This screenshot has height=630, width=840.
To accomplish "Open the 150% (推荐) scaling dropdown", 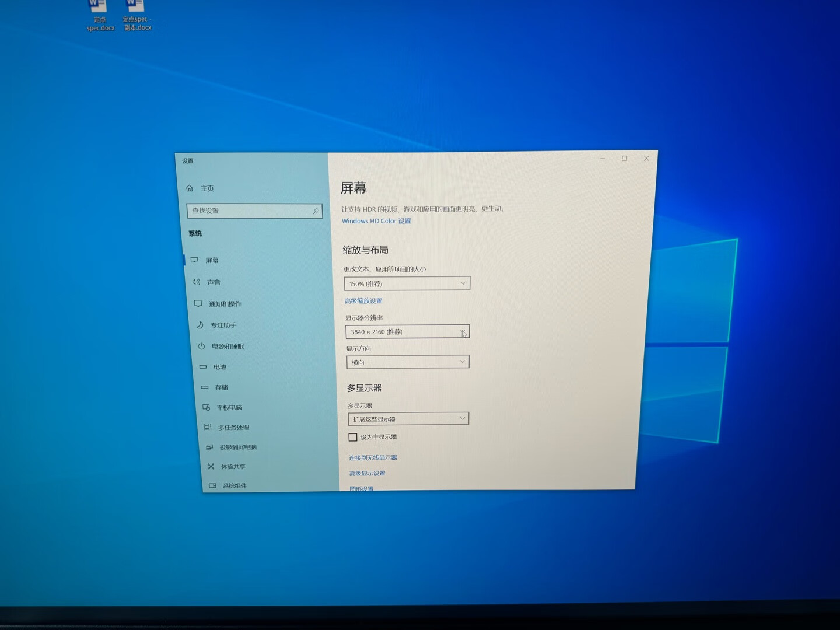I will tap(407, 283).
